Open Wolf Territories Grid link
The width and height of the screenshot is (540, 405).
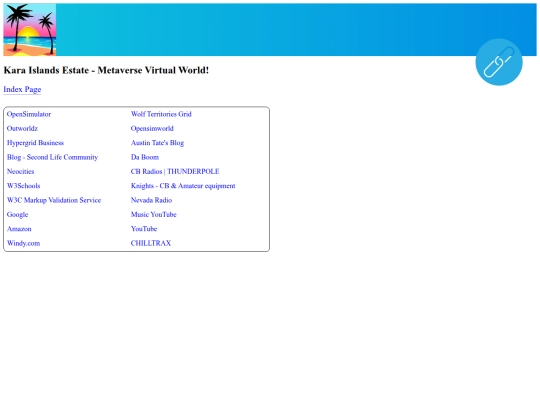161,114
